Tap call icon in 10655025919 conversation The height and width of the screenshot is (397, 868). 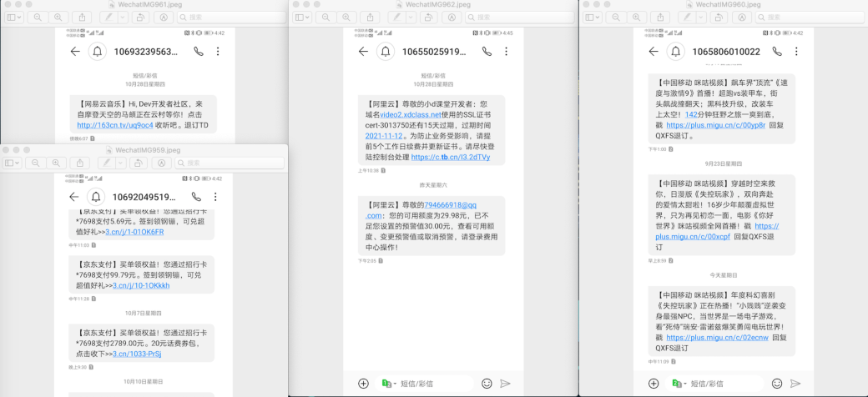click(487, 52)
